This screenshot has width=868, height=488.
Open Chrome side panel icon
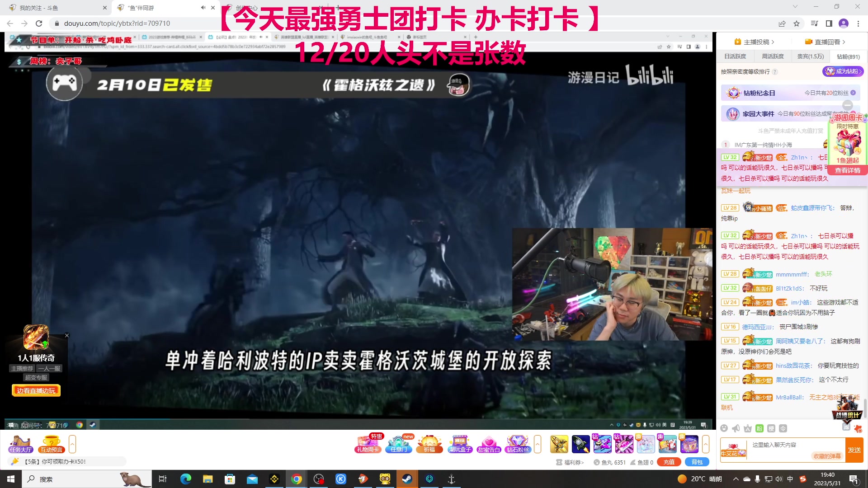(x=829, y=23)
